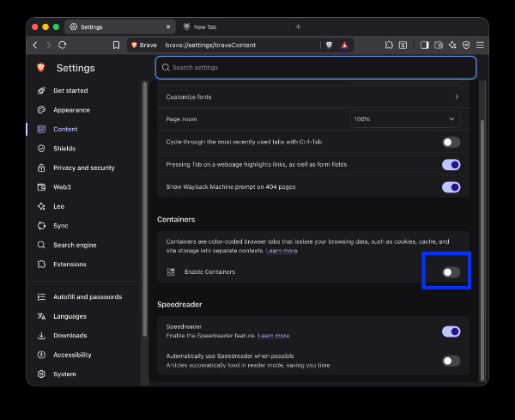Click the Speedreader section heading

[x=179, y=305]
